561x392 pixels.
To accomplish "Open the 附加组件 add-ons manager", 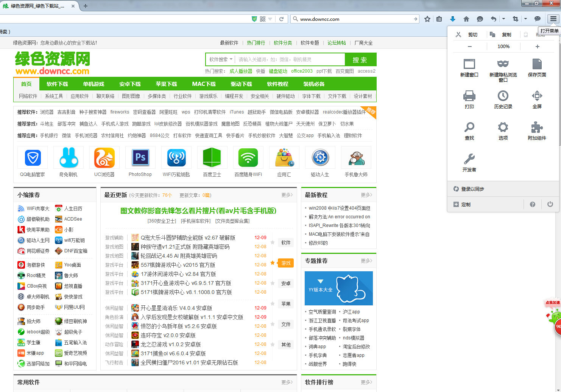I will click(x=537, y=131).
